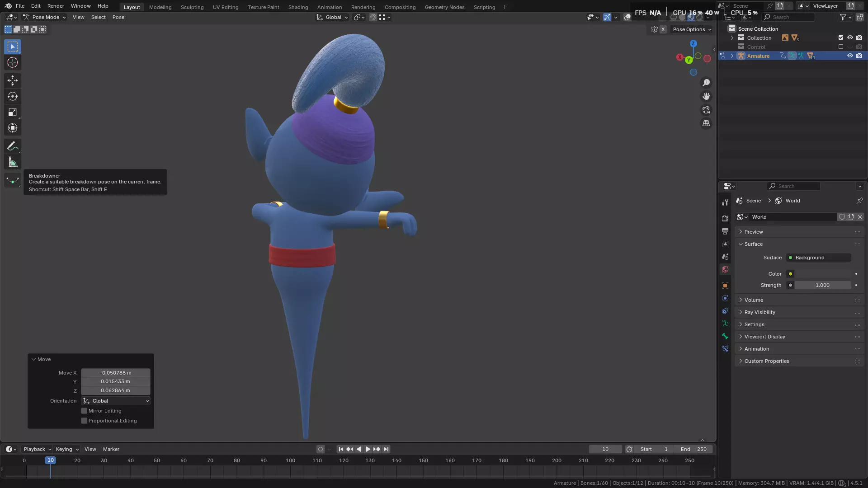Disable Armature in renders camera icon
The image size is (868, 488).
[x=859, y=56]
